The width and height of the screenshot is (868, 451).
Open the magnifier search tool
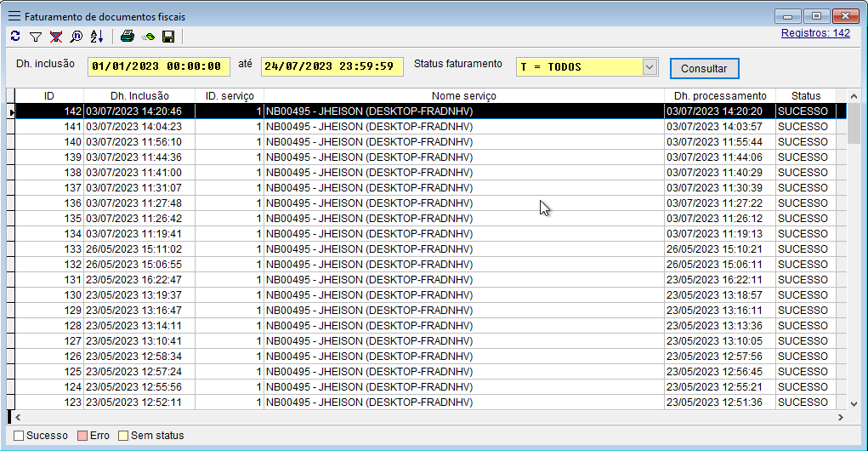pyautogui.click(x=77, y=37)
